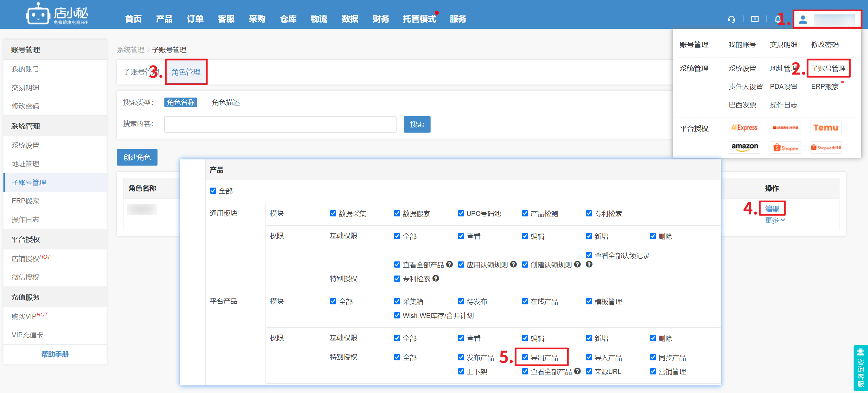Select the Amazon platform logo
The height and width of the screenshot is (393, 868).
(x=745, y=147)
